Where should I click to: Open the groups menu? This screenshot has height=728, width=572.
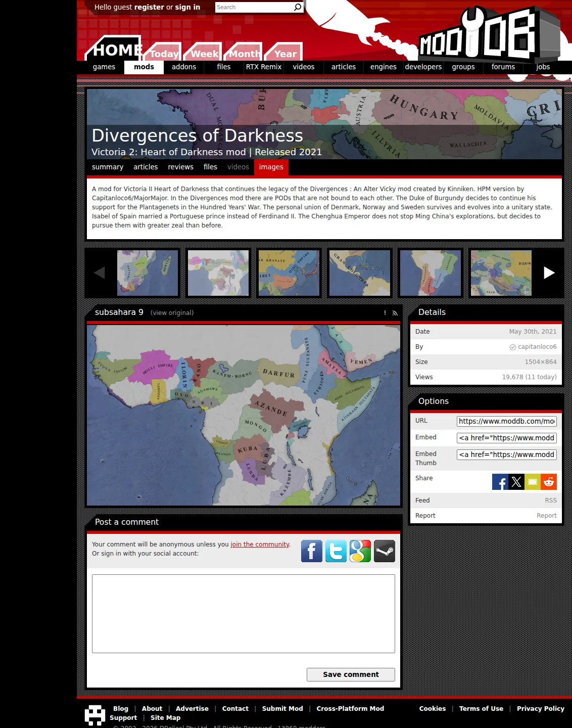coord(463,67)
